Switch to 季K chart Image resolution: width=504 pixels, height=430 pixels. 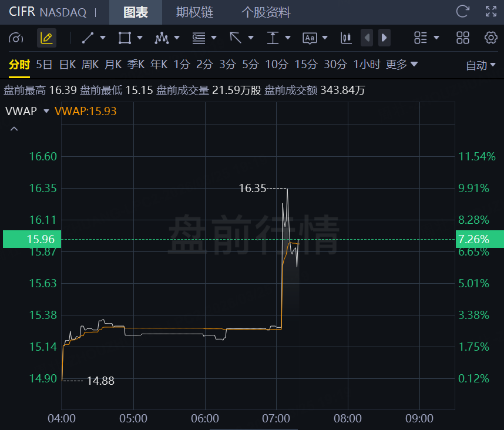click(x=136, y=65)
